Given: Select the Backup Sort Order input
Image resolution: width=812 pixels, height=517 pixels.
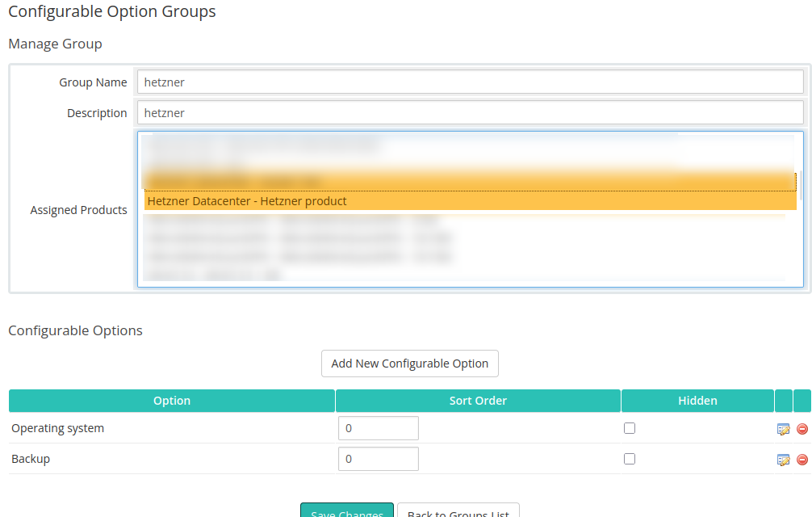Looking at the screenshot, I should coord(378,459).
